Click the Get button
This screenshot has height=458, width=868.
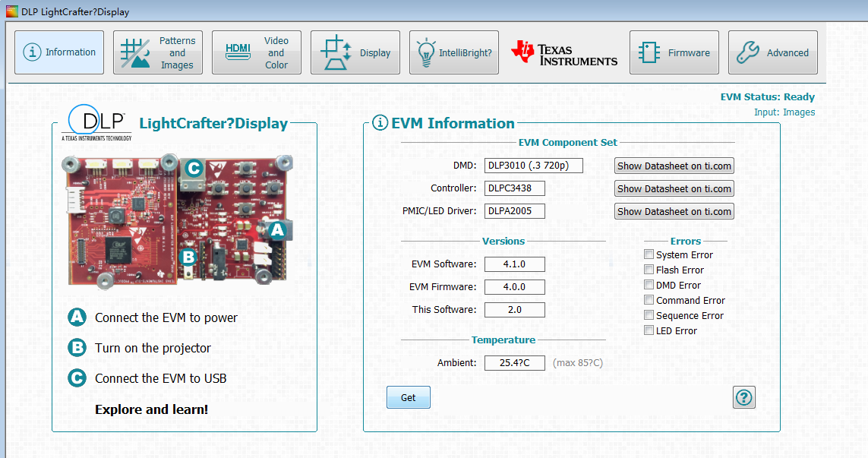409,398
